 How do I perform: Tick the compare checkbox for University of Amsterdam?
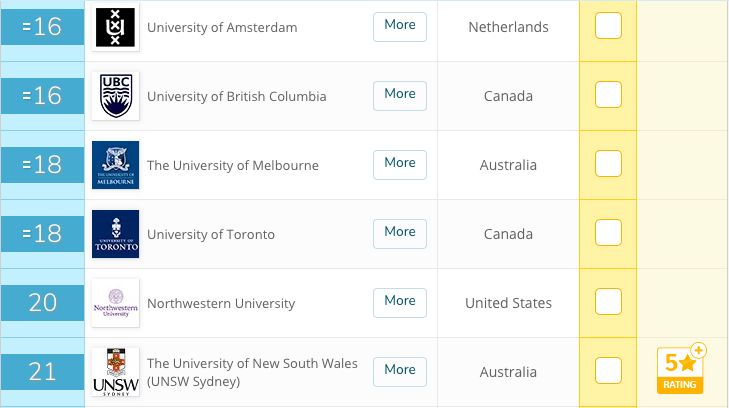click(608, 26)
